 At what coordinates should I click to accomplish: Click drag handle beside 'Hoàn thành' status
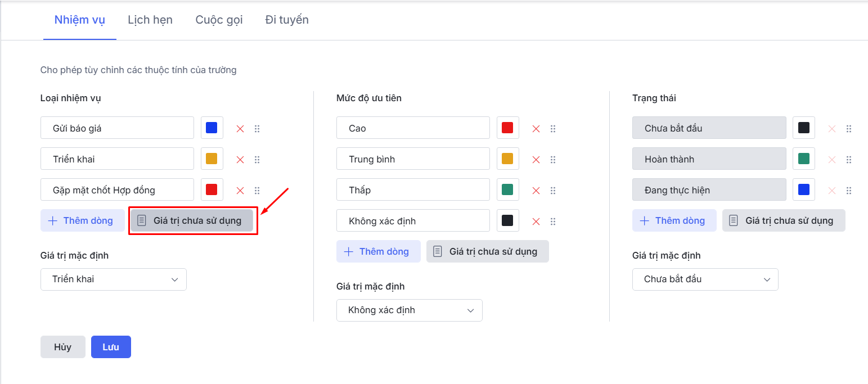tap(849, 160)
